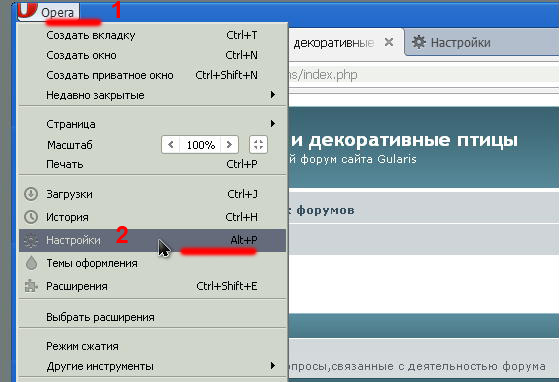This screenshot has height=382, width=559.
Task: Click the Opera menu button
Action: coord(48,12)
